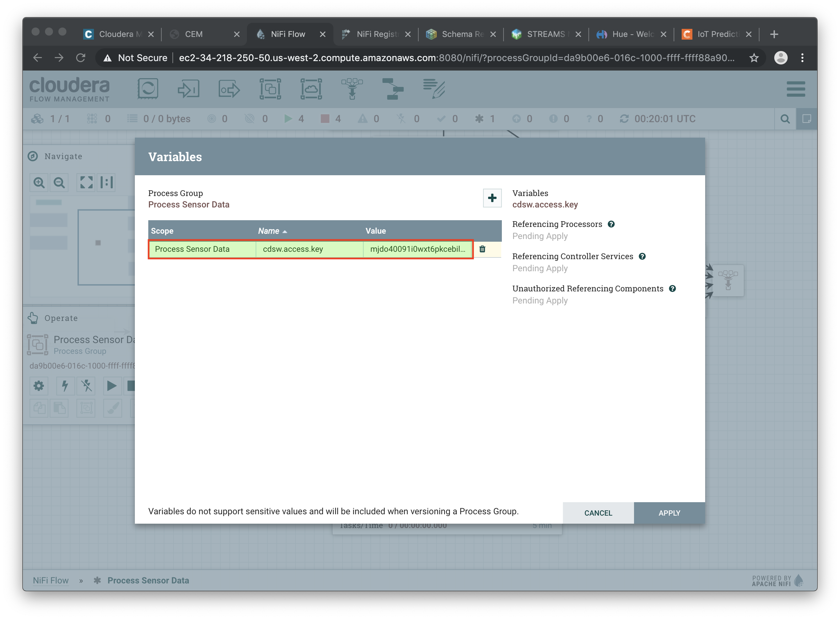
Task: Open the Chrome three-dot menu
Action: pos(802,58)
